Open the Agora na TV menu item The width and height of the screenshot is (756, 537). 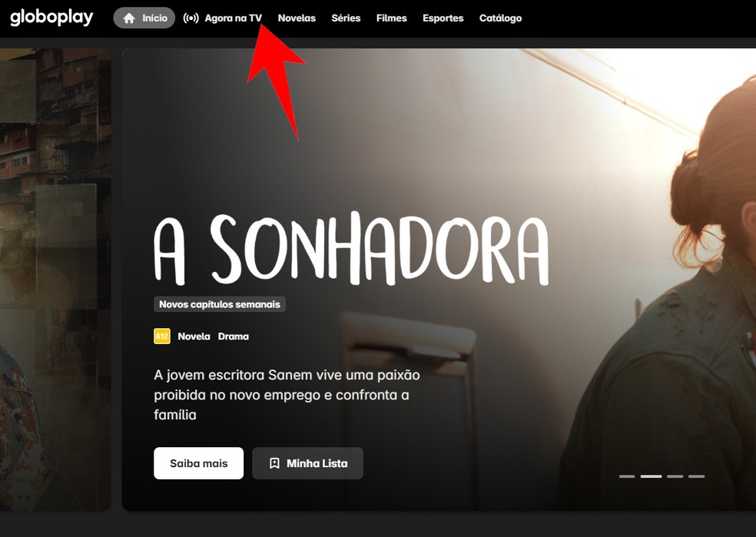223,18
